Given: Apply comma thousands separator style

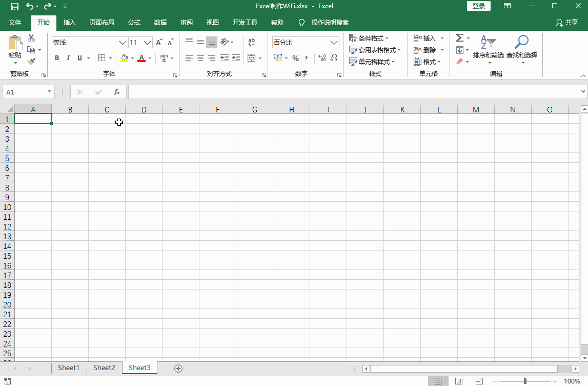Looking at the screenshot, I should click(x=307, y=58).
